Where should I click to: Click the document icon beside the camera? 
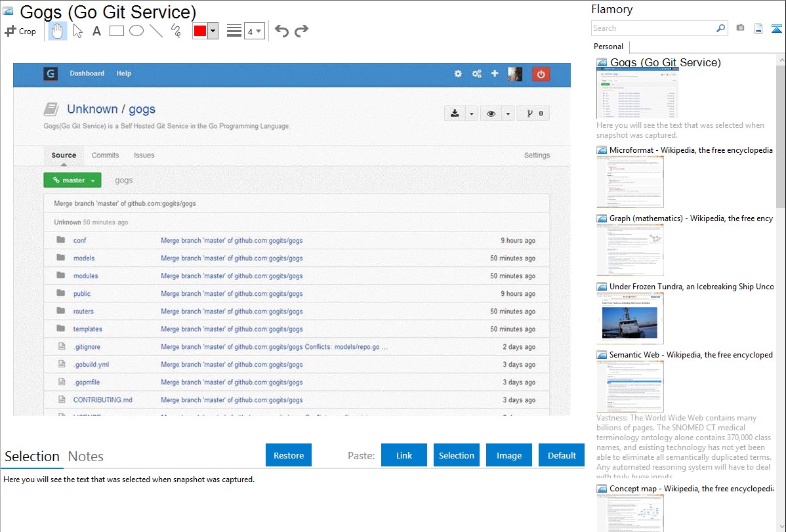coord(758,28)
